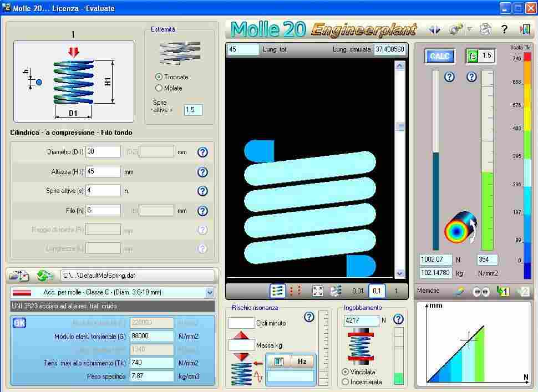Select step increment 0,1
This screenshot has width=538, height=392.
[x=377, y=291]
